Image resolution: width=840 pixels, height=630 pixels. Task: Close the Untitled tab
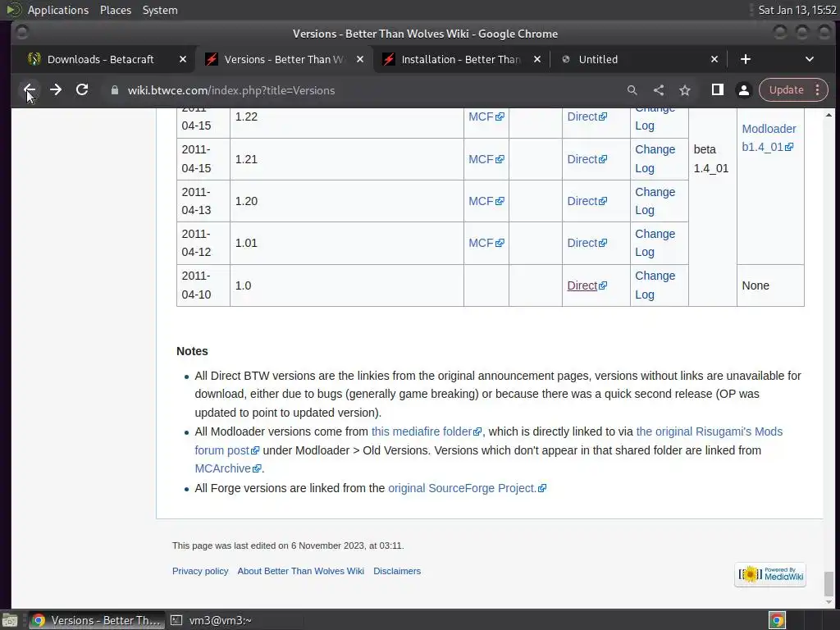point(714,59)
